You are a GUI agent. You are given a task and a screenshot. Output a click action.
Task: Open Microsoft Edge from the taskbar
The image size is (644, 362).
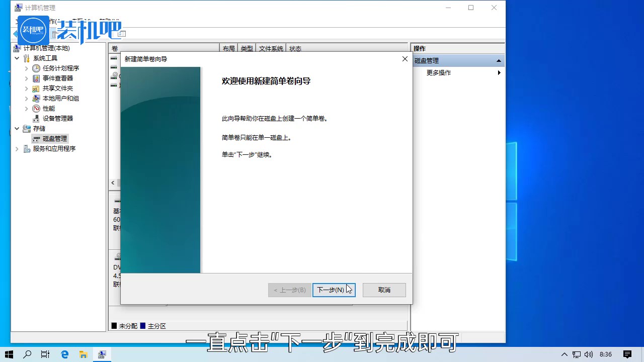pos(64,354)
